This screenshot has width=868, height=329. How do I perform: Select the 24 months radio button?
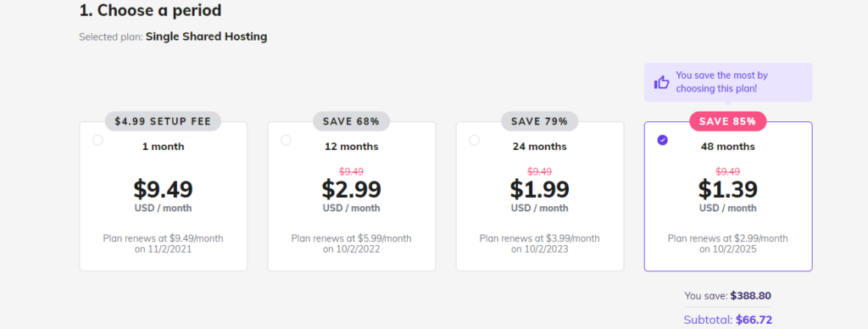(475, 140)
